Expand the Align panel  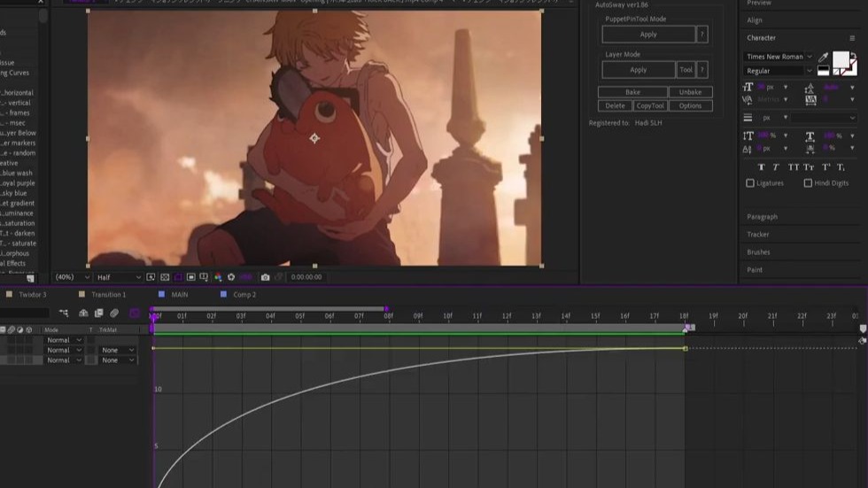pos(755,20)
